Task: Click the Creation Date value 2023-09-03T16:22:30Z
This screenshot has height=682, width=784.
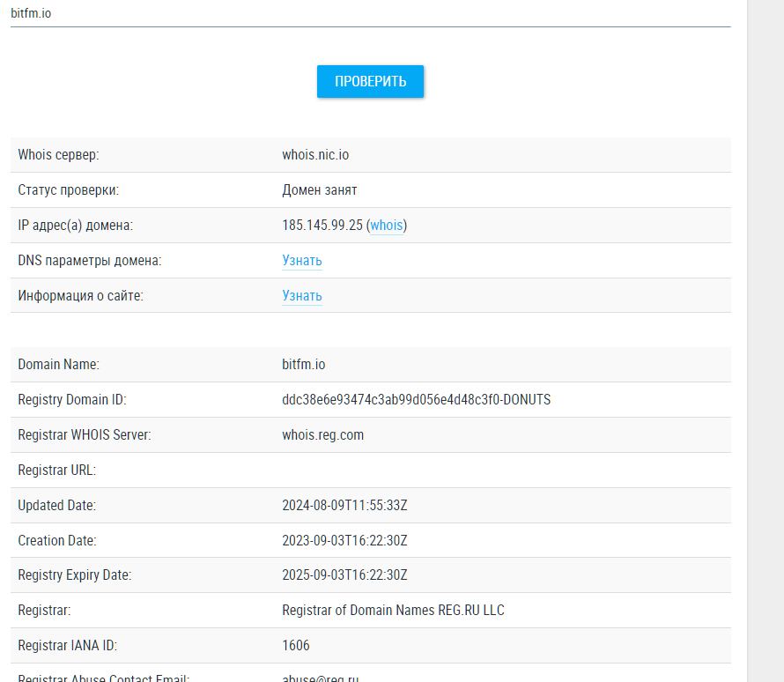Action: (x=344, y=540)
